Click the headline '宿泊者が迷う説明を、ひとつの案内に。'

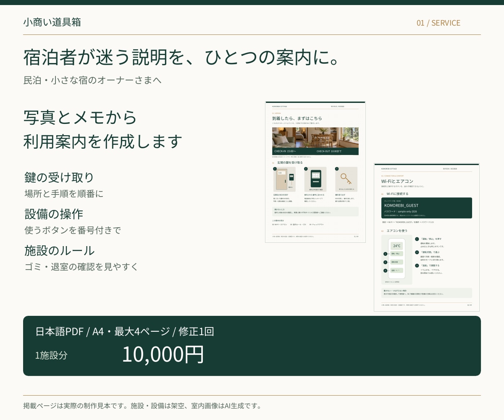tap(181, 58)
